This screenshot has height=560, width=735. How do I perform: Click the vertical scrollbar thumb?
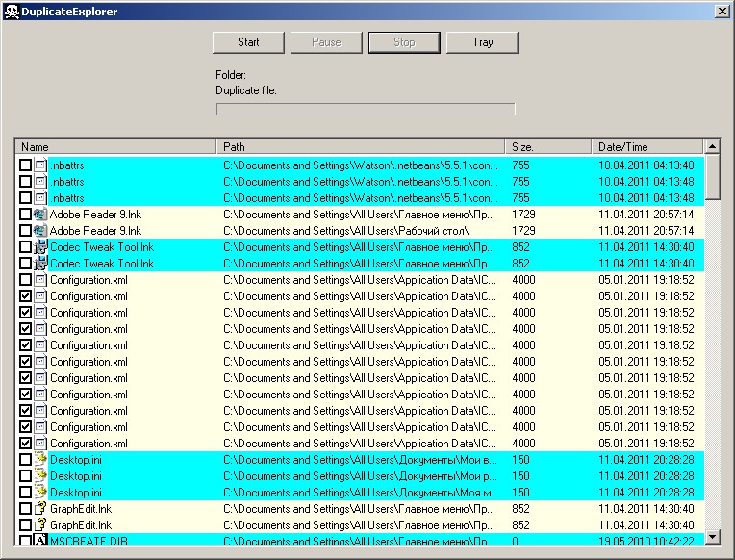point(713,177)
